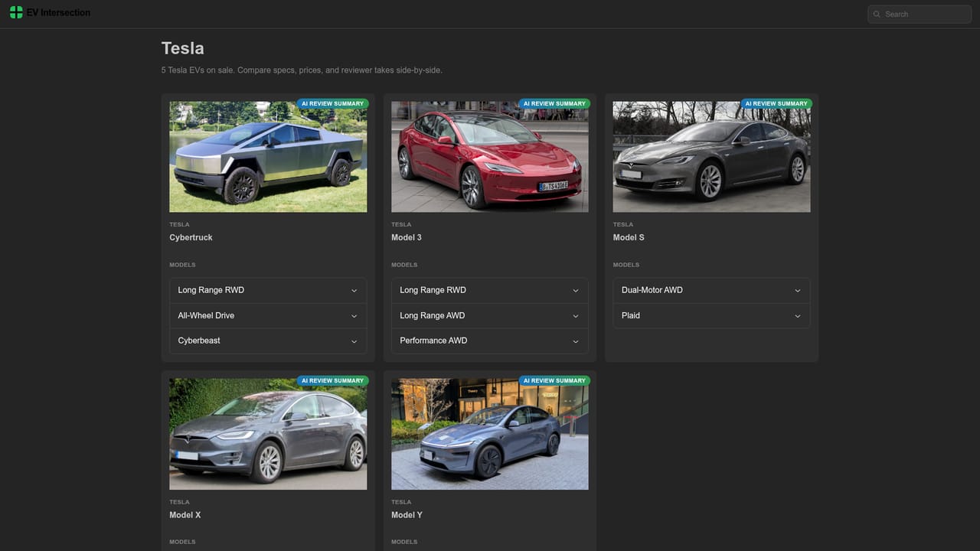
Task: Click the Model 3 title link
Action: pyautogui.click(x=407, y=237)
